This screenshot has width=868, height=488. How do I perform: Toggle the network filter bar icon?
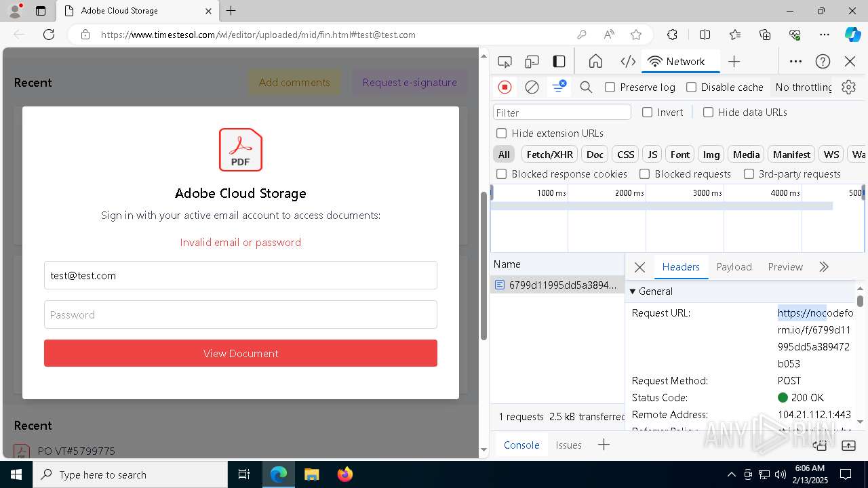pyautogui.click(x=559, y=87)
